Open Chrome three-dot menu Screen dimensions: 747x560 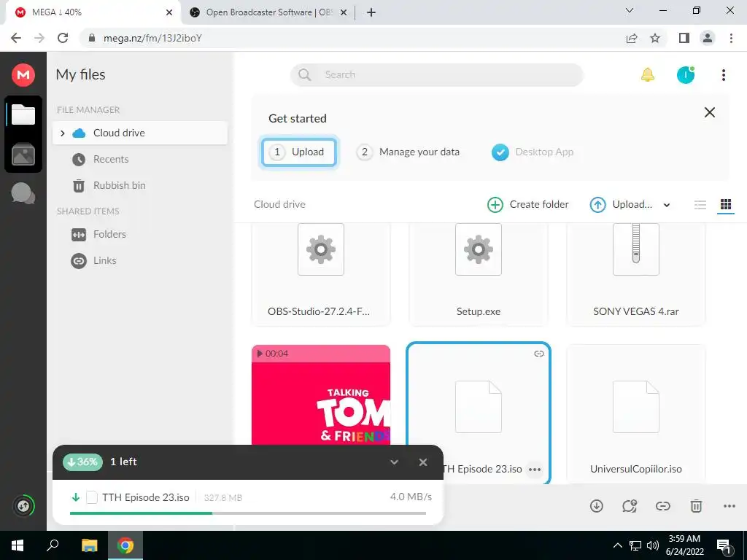pos(731,38)
